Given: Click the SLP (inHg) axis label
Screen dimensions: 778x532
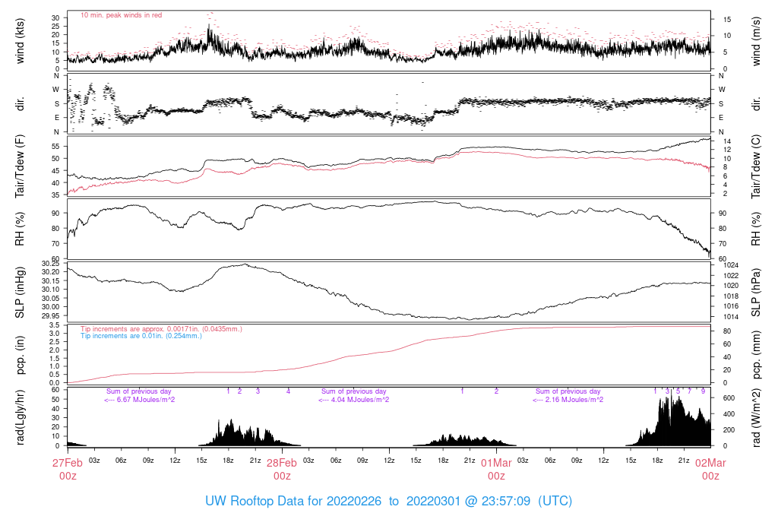Looking at the screenshot, I should click(20, 293).
